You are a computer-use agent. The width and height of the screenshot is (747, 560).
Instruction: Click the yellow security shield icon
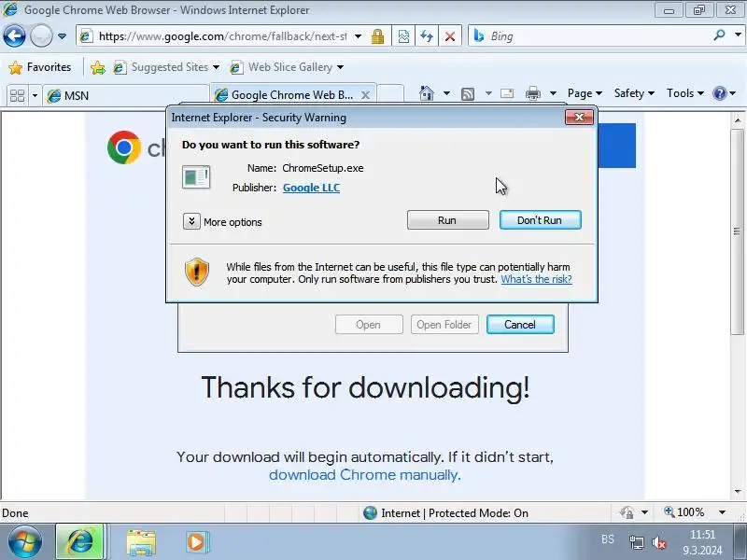[x=197, y=272]
